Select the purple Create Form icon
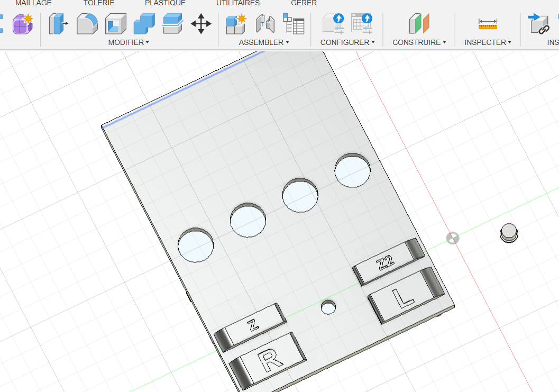 (x=23, y=24)
